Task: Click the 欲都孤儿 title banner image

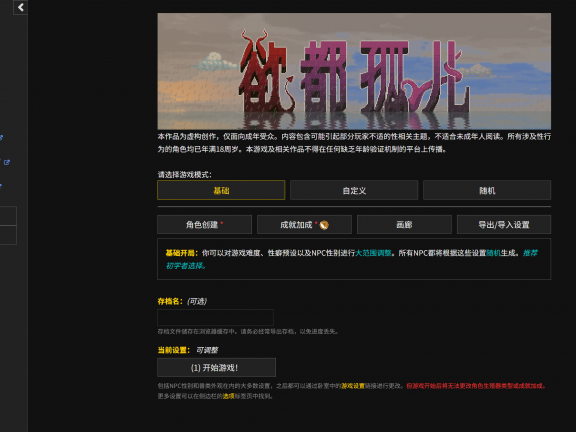Action: click(x=354, y=71)
